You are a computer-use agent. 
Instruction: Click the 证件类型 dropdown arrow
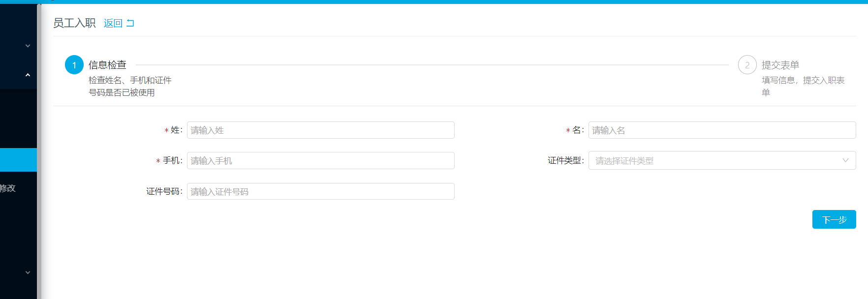[x=845, y=160]
